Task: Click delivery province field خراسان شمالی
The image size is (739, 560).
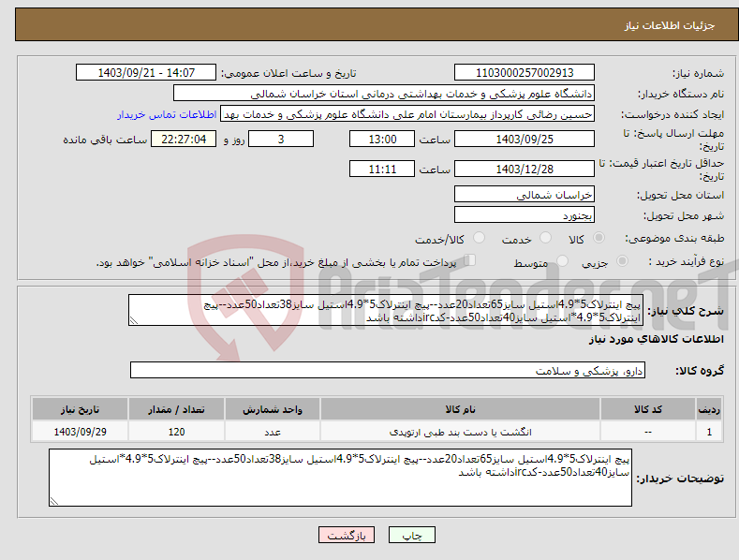Action: point(525,194)
